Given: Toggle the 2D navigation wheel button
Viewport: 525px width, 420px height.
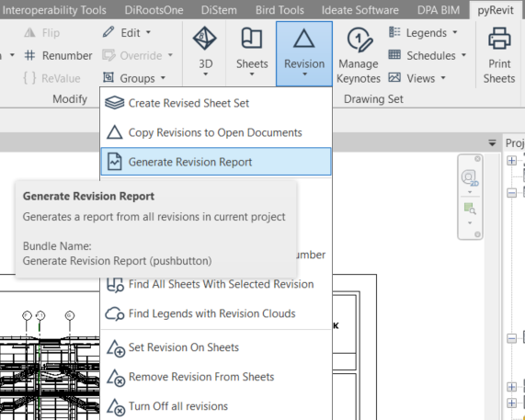Looking at the screenshot, I should [470, 177].
